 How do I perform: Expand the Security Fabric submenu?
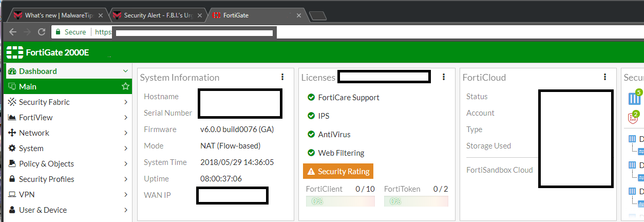126,102
